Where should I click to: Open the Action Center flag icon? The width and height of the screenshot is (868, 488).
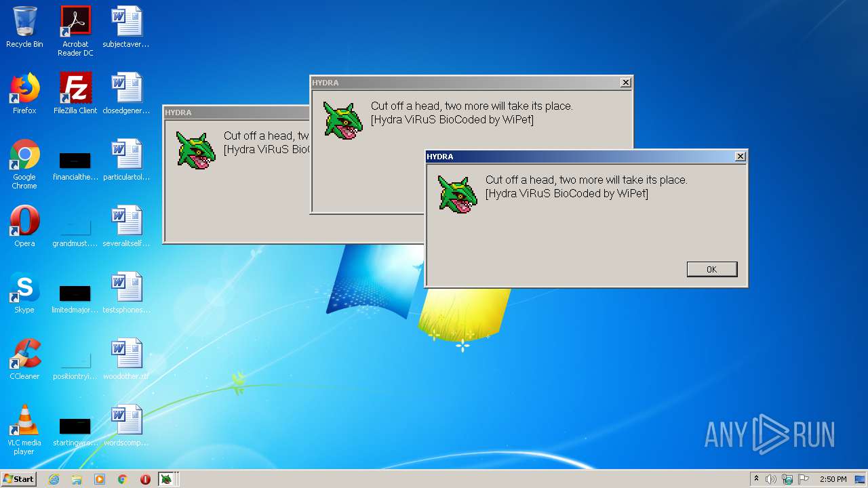click(804, 479)
